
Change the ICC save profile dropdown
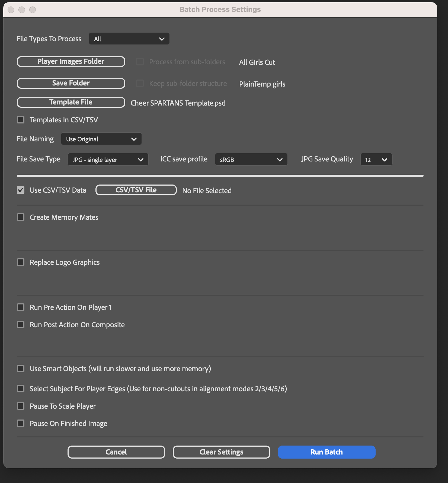click(251, 160)
